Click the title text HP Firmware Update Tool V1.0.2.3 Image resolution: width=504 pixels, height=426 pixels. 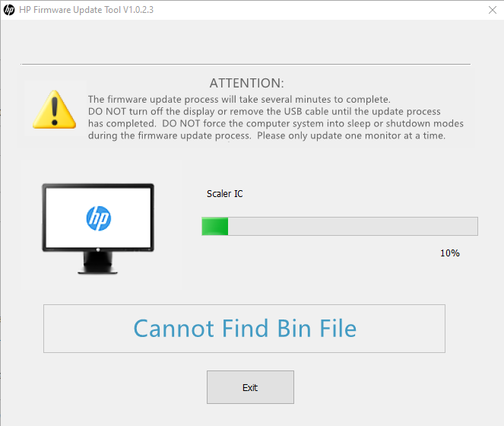pos(86,10)
